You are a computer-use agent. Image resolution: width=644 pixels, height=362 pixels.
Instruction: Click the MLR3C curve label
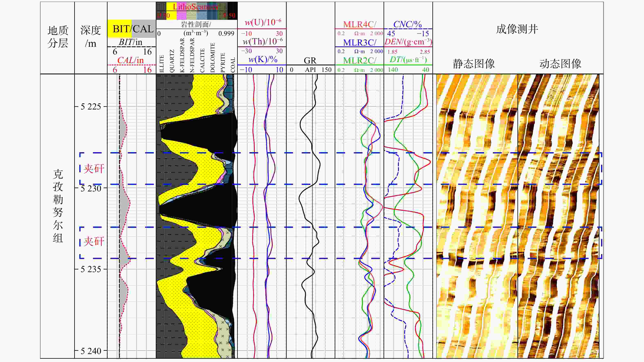point(359,42)
